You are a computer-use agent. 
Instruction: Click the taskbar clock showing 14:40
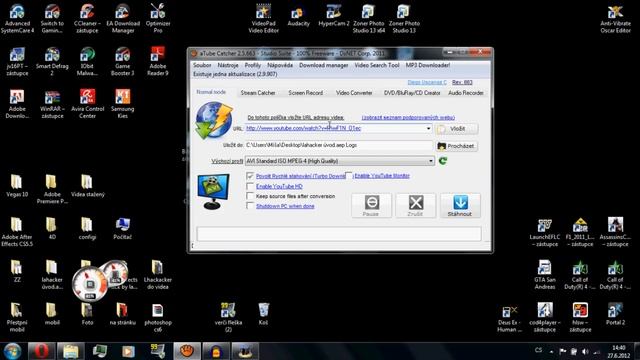[x=619, y=351]
